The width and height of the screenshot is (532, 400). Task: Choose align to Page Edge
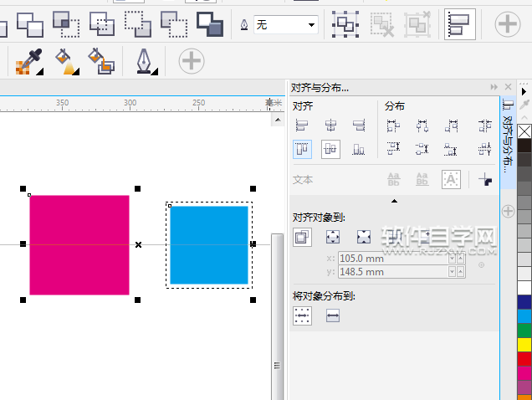tap(333, 237)
